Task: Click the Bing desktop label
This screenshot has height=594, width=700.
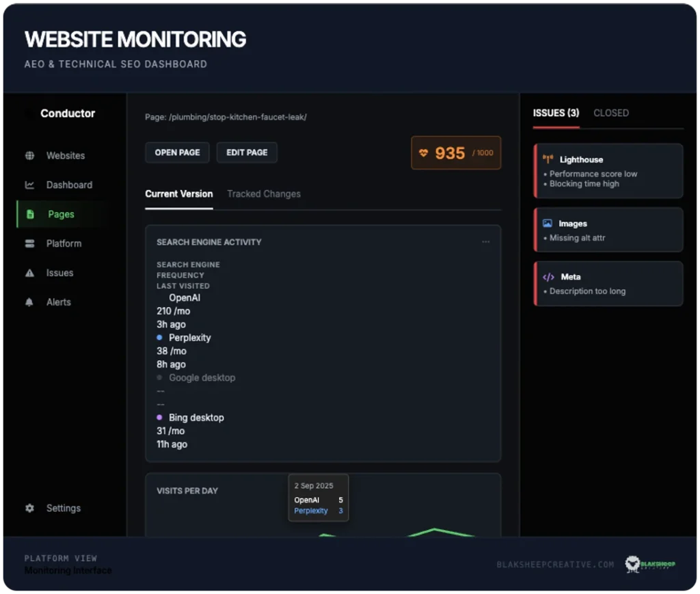Action: point(196,418)
